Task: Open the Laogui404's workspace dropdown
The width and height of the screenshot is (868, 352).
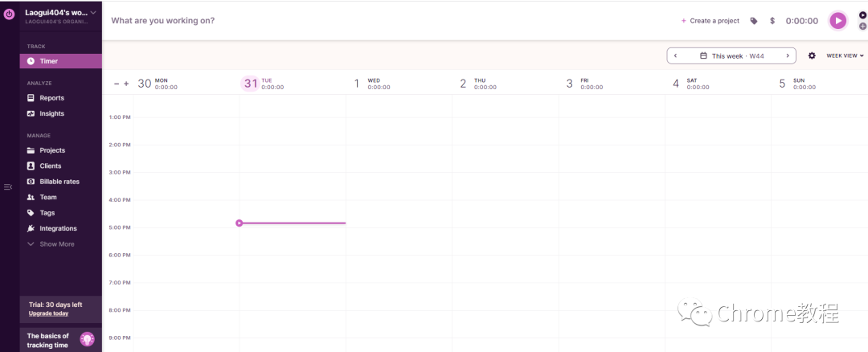Action: [x=61, y=16]
